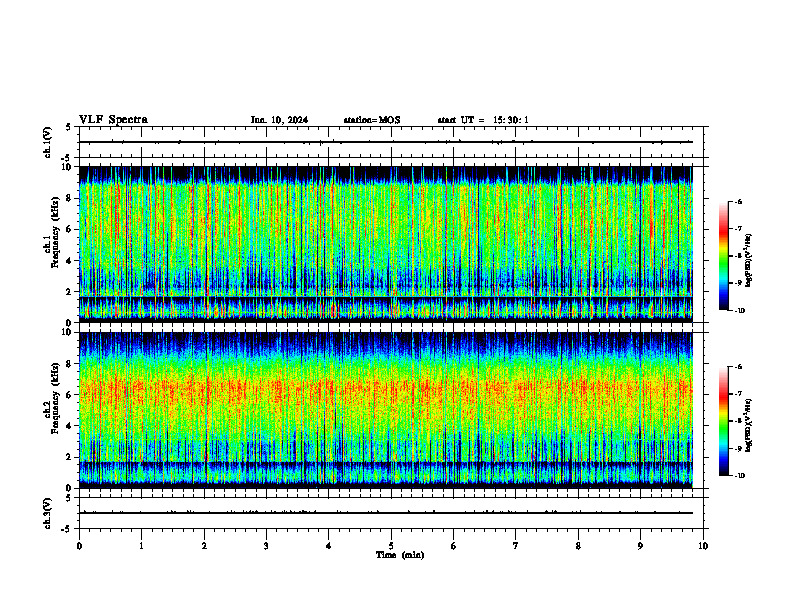Select the "start UT = 15:30: 1" text
This screenshot has height=612, width=792.
point(483,120)
